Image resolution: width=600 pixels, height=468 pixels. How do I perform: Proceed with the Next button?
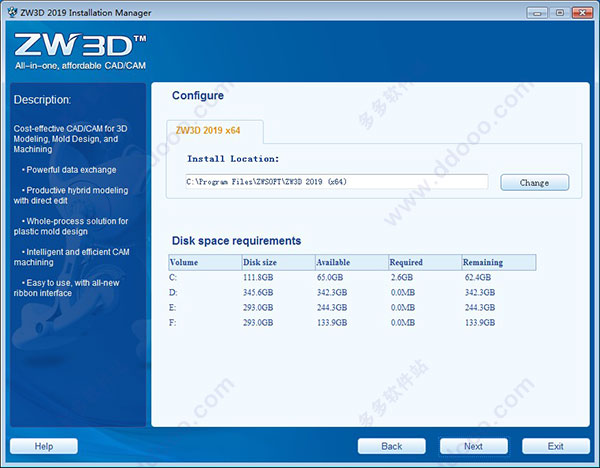[474, 446]
